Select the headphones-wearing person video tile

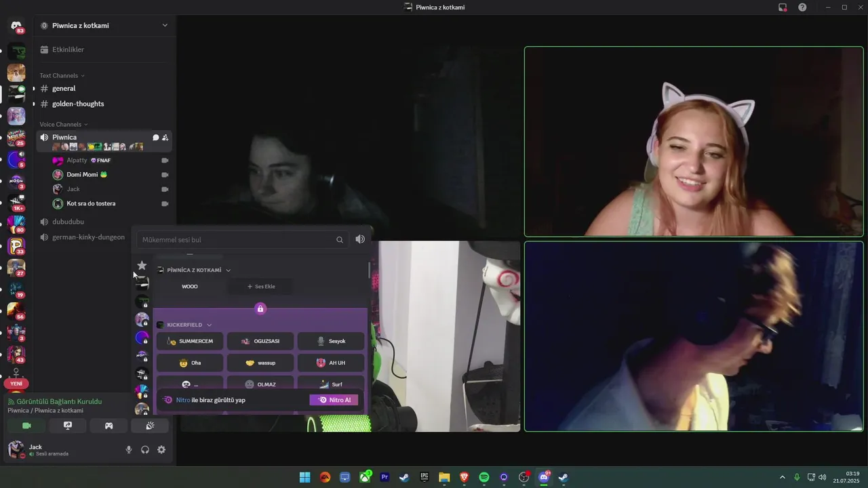coord(694,336)
